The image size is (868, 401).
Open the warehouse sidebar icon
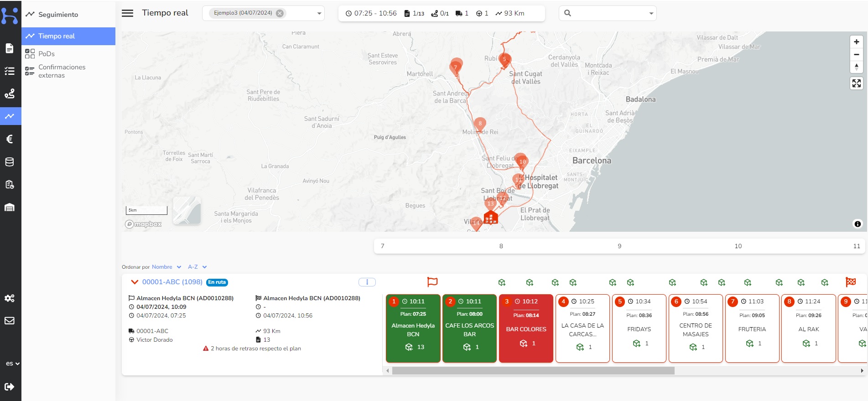(10, 208)
